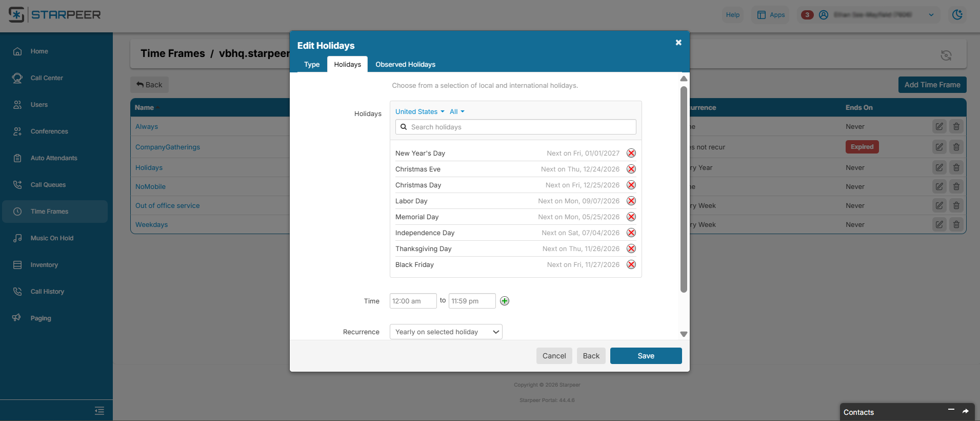Switch to the Observed Holidays tab
The height and width of the screenshot is (421, 980).
point(405,64)
